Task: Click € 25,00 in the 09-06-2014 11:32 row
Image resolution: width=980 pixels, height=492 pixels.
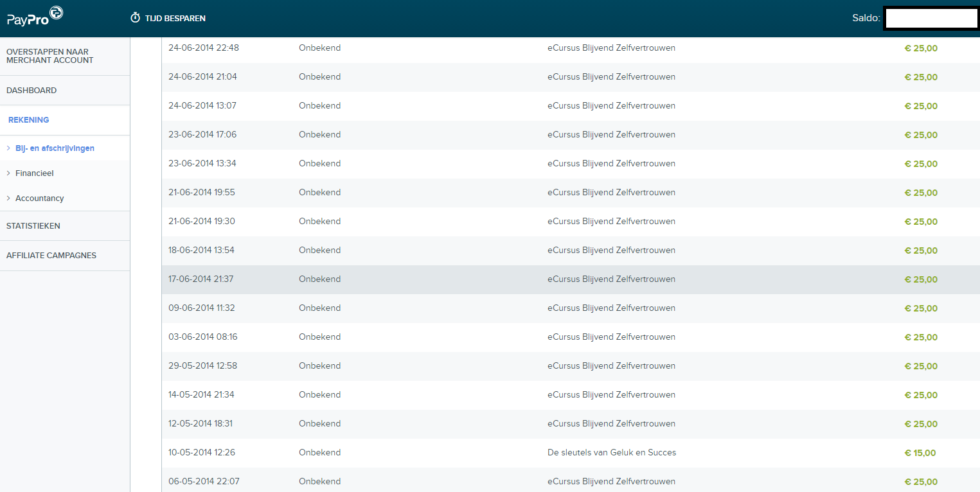Action: (x=921, y=309)
